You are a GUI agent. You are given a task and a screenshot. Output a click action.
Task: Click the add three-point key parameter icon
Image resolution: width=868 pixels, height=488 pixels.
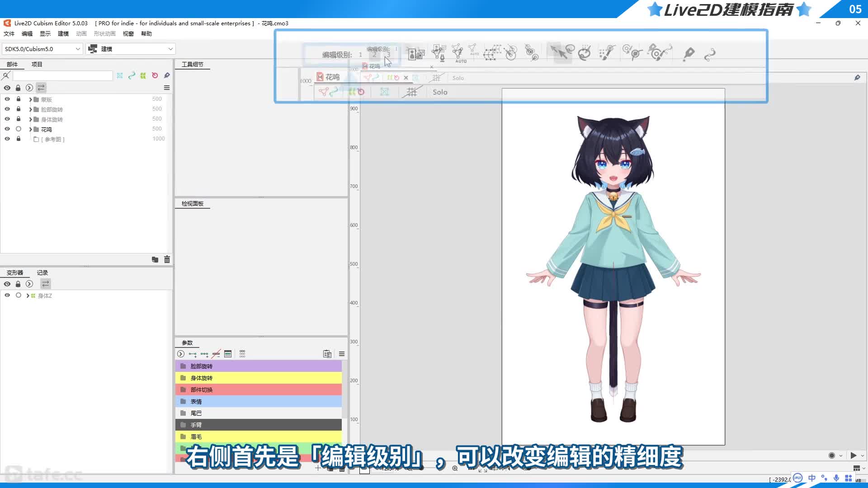204,354
